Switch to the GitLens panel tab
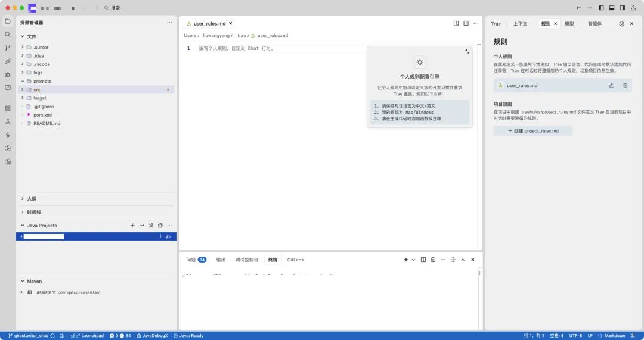The height and width of the screenshot is (340, 644). (x=295, y=260)
